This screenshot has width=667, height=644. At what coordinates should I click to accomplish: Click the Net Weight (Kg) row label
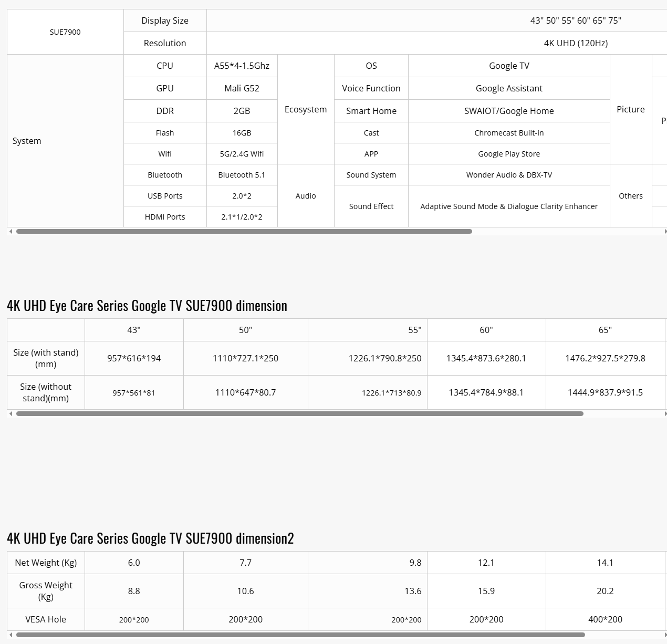46,563
